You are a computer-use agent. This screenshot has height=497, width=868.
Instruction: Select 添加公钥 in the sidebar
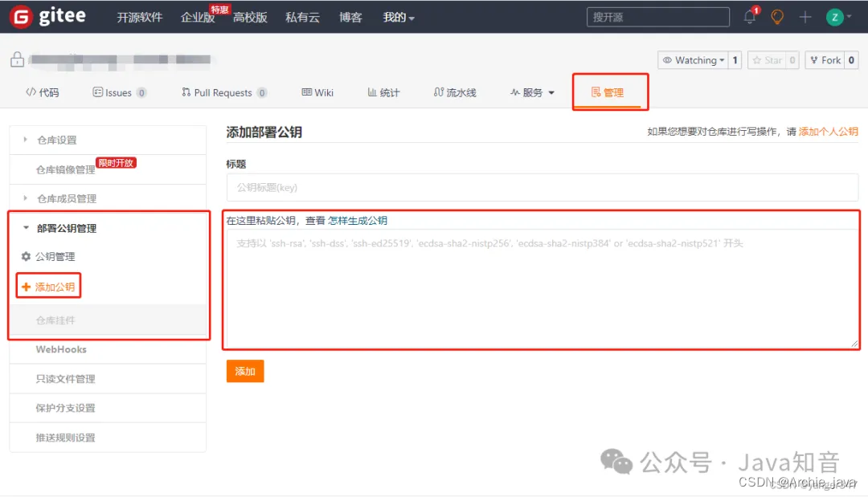click(49, 287)
